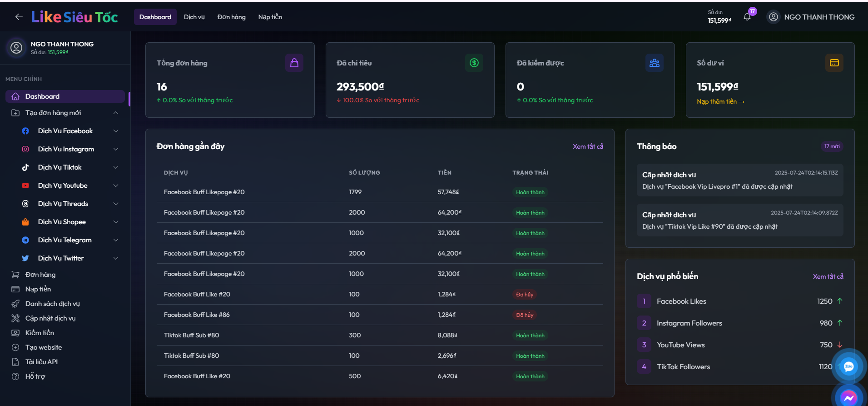Viewport: 868px width, 406px height.
Task: Expand Dịch Vụ Facebook submenu
Action: click(x=116, y=131)
